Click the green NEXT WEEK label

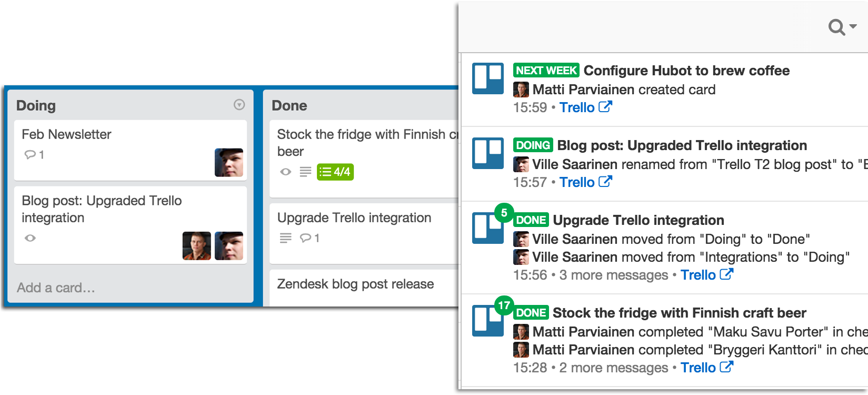coord(546,71)
